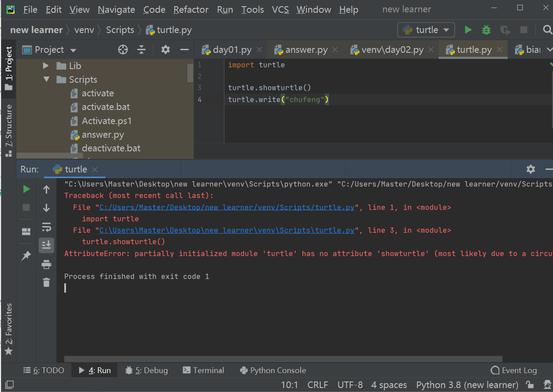Open the TODO tool window
The height and width of the screenshot is (392, 553).
tap(44, 370)
